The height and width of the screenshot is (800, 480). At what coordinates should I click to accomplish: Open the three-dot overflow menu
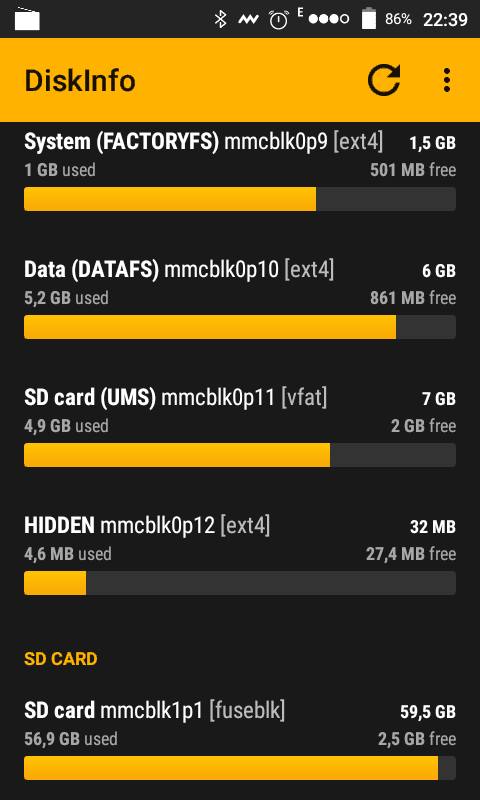(447, 80)
